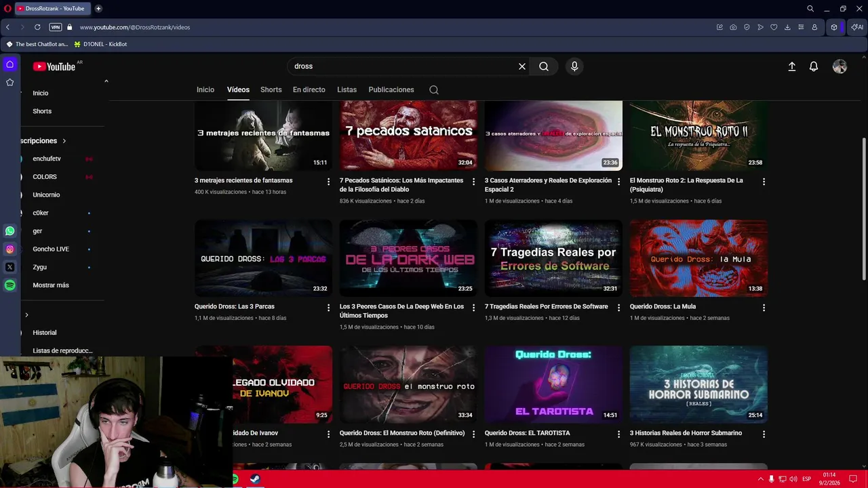Open options for Errores De Software video
Image resolution: width=868 pixels, height=488 pixels.
[x=618, y=308]
